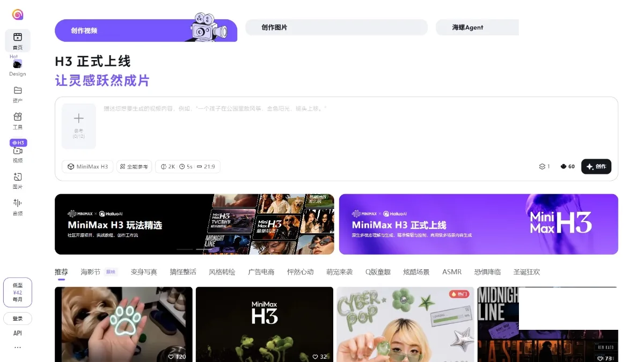Click the H3 badge above 视频

click(18, 143)
